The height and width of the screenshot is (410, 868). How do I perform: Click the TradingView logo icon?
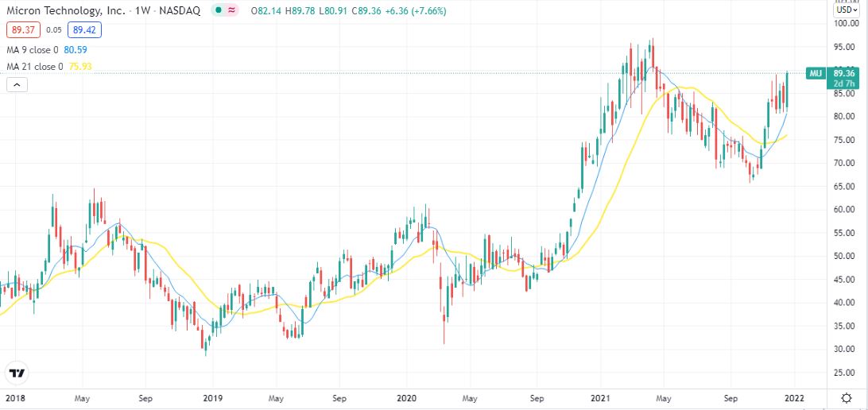17,373
